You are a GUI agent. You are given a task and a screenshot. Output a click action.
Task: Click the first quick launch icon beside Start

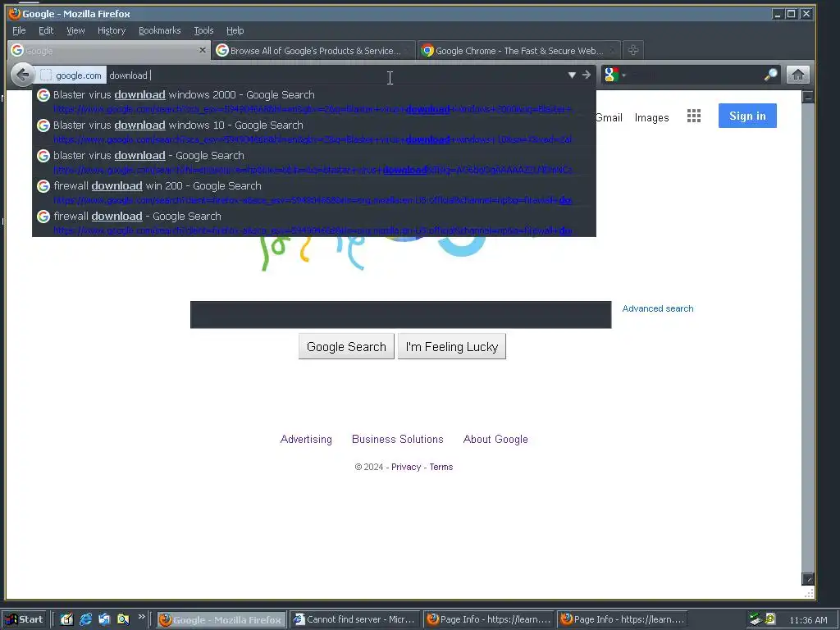[x=66, y=619]
